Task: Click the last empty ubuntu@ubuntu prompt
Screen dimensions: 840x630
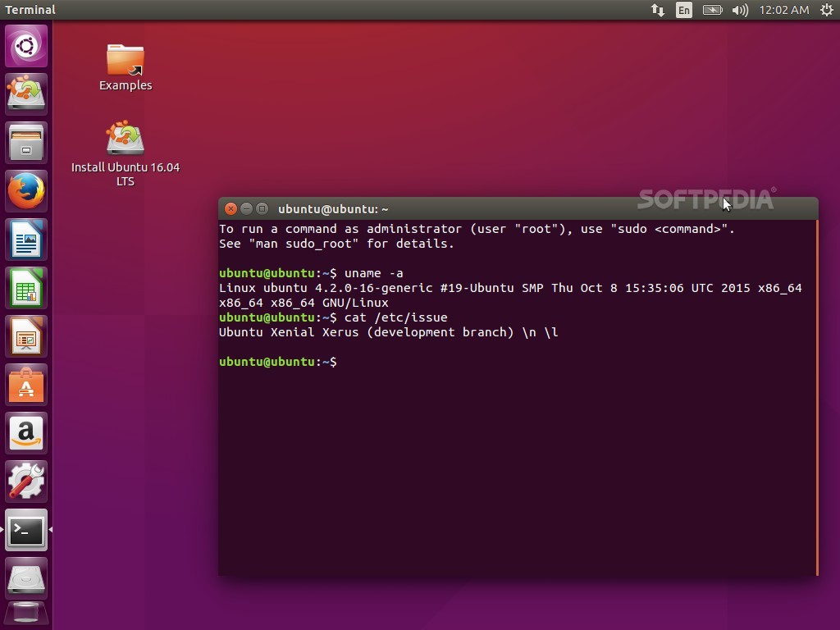Action: click(278, 362)
